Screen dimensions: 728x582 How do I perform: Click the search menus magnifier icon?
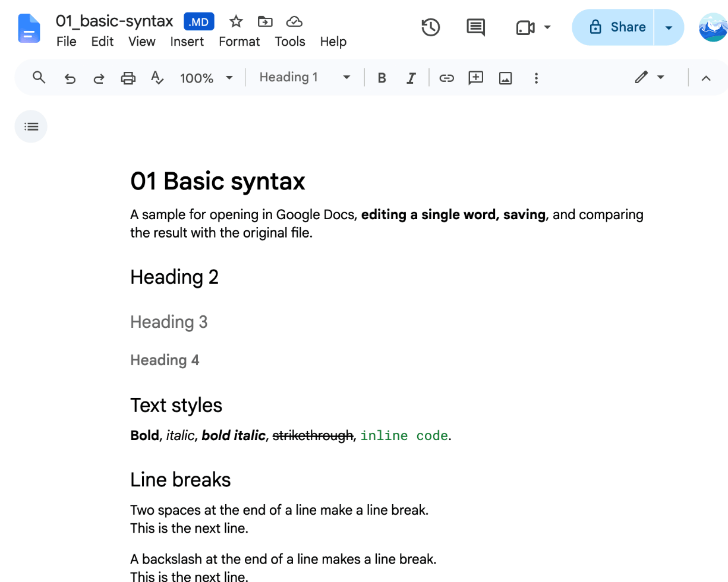pos(39,78)
